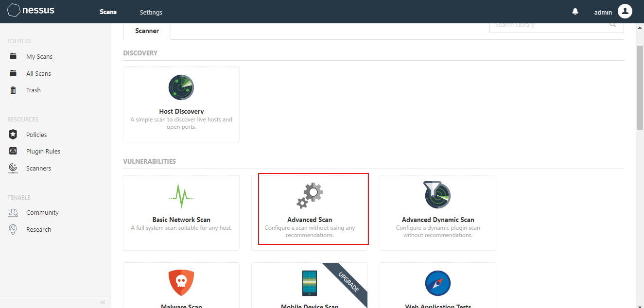Open the Settings top menu
Screen dimensions: 644x308
coord(151,12)
